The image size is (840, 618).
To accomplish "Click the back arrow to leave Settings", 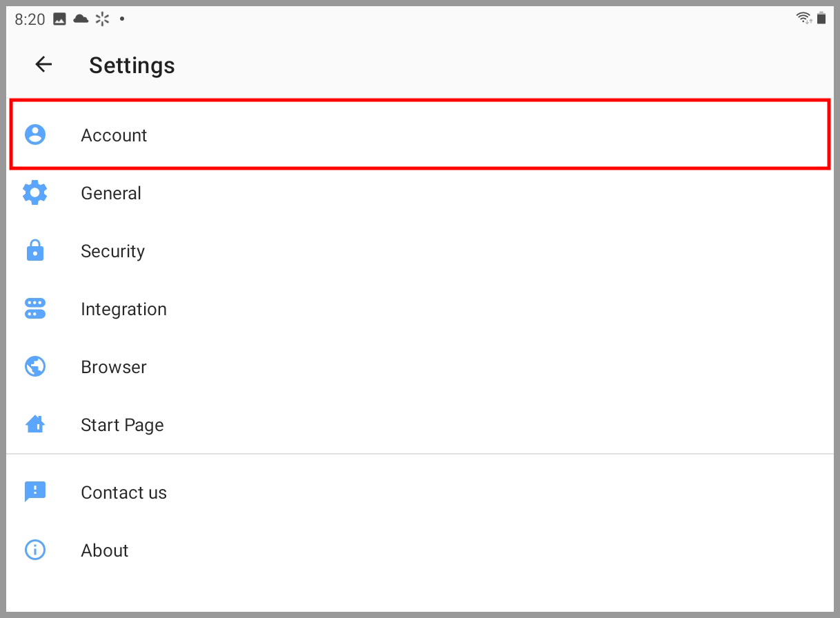I will (x=43, y=64).
